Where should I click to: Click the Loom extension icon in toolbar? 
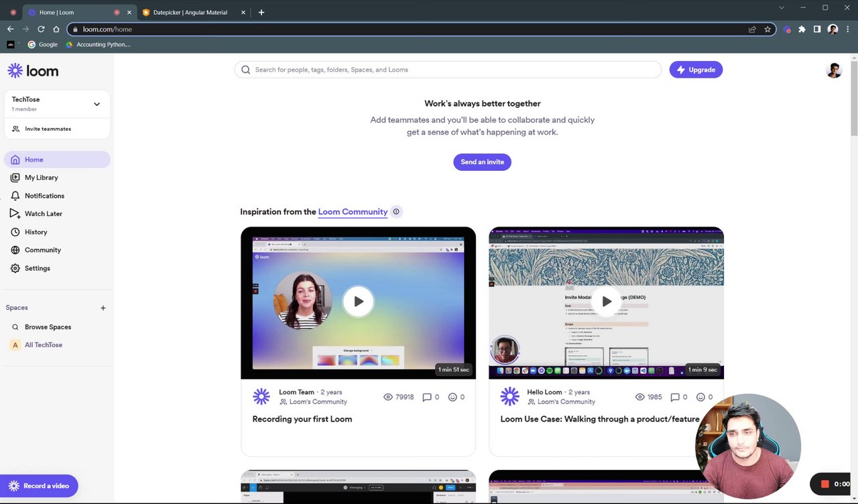click(786, 29)
